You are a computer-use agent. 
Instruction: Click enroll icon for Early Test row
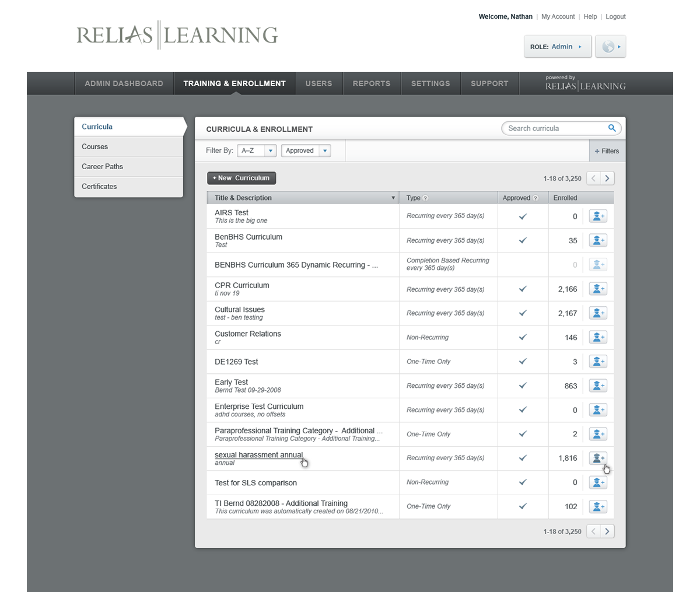598,386
